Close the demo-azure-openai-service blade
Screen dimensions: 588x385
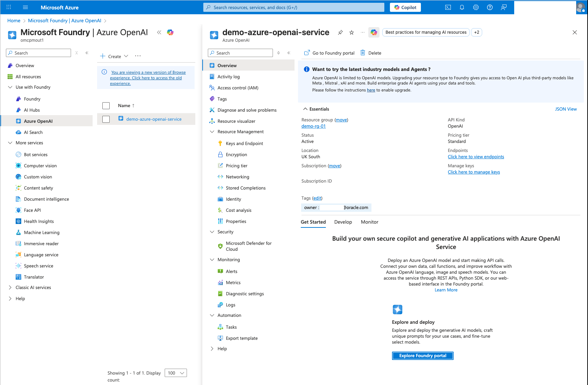pos(575,32)
